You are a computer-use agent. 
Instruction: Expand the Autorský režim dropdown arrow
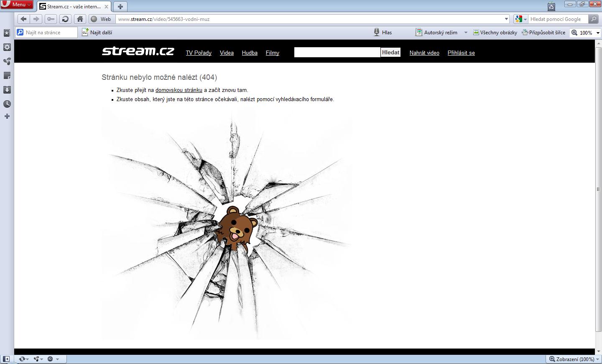tap(466, 32)
